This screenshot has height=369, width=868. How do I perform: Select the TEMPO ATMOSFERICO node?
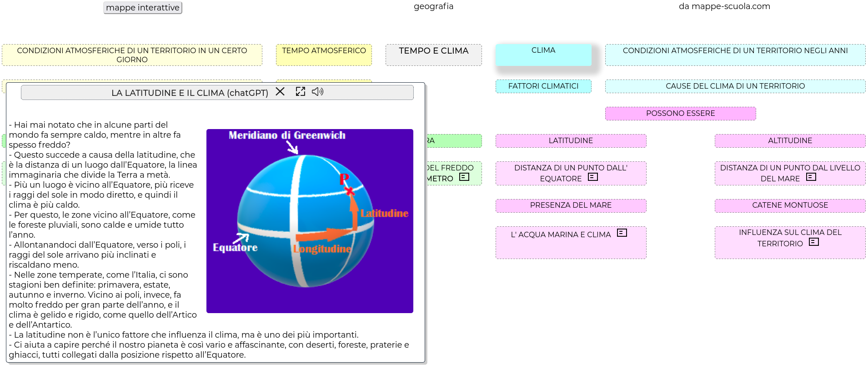point(324,55)
